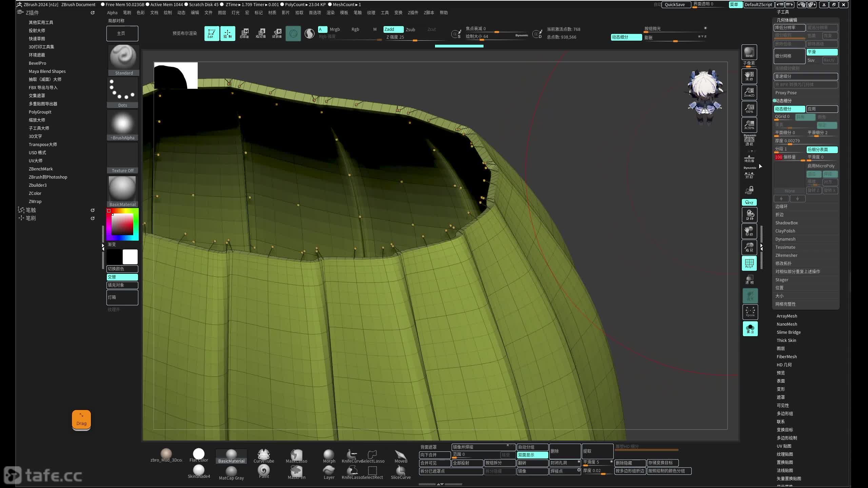
Task: Open the Z插件 menu in the menu bar
Action: pyautogui.click(x=413, y=13)
